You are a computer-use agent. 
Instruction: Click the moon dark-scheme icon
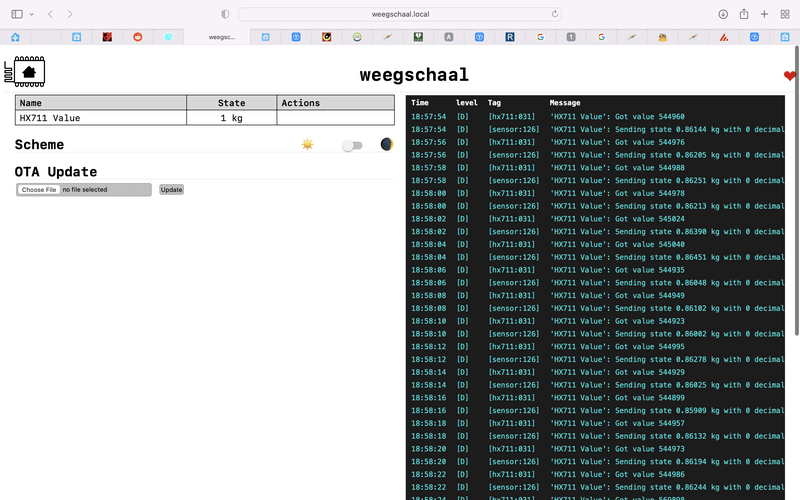tap(387, 144)
